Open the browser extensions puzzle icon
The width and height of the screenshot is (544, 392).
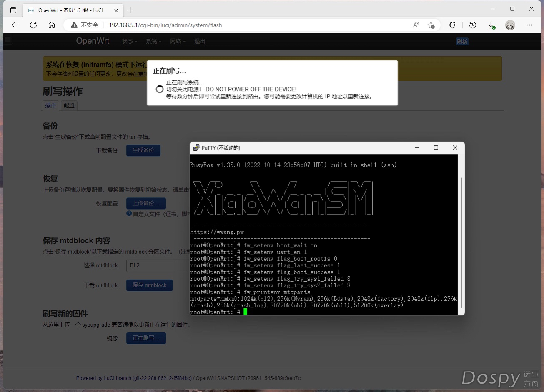[452, 25]
